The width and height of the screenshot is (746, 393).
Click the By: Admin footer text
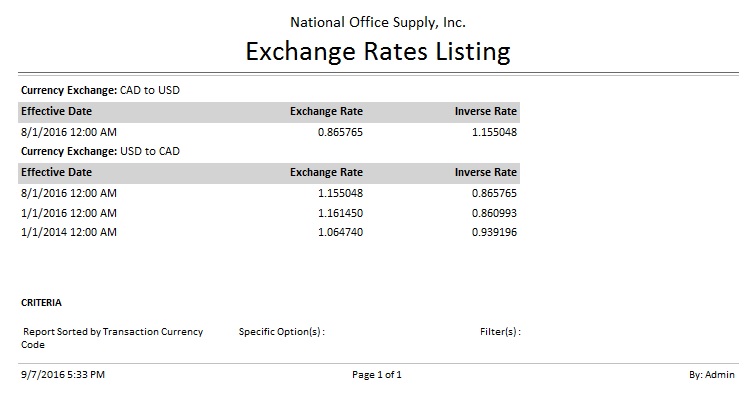point(712,375)
